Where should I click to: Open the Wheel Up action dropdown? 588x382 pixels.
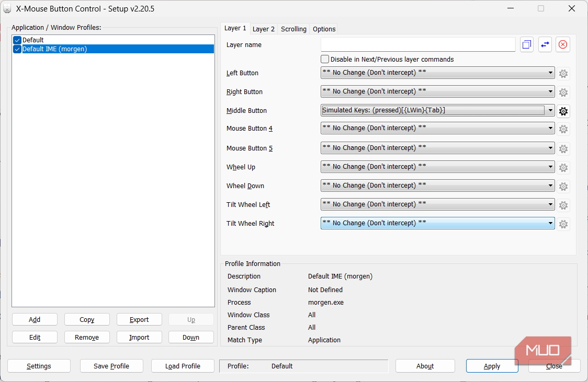point(438,167)
